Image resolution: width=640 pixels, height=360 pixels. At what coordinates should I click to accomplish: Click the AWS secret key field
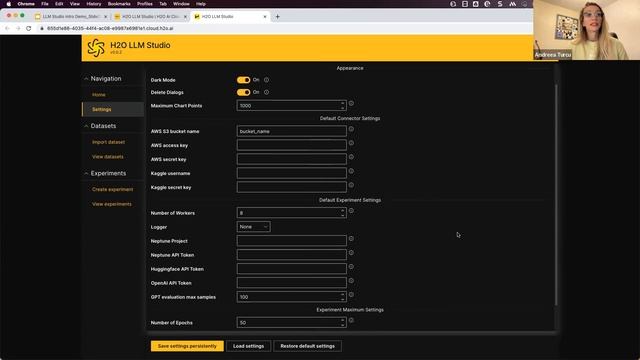tap(291, 159)
